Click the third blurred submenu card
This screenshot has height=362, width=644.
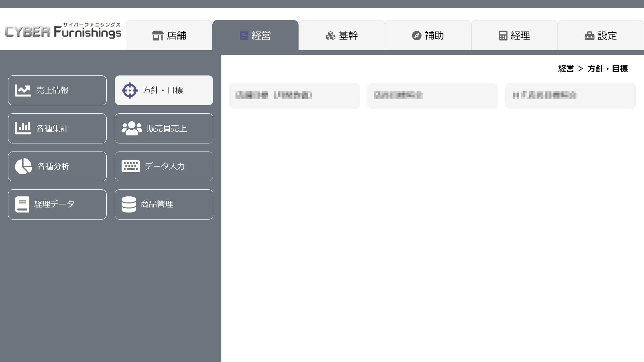pos(571,96)
